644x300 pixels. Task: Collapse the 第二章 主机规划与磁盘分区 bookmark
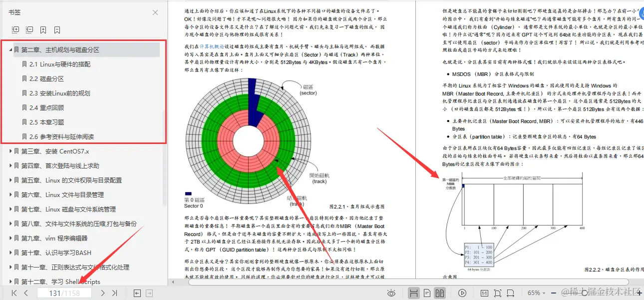(x=11, y=50)
